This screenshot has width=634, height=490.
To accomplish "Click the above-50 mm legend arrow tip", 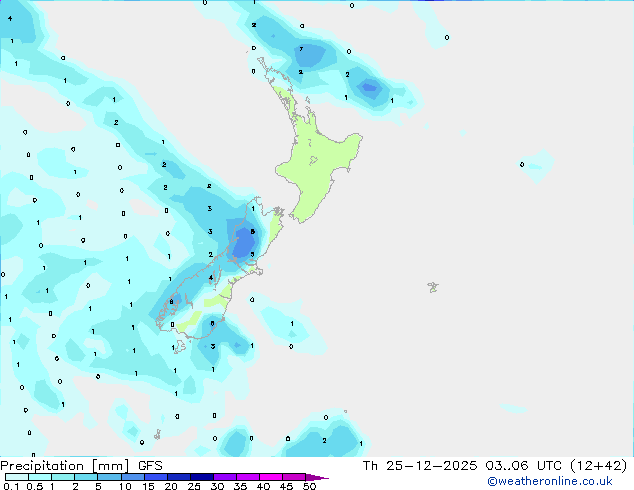I will pos(317,477).
